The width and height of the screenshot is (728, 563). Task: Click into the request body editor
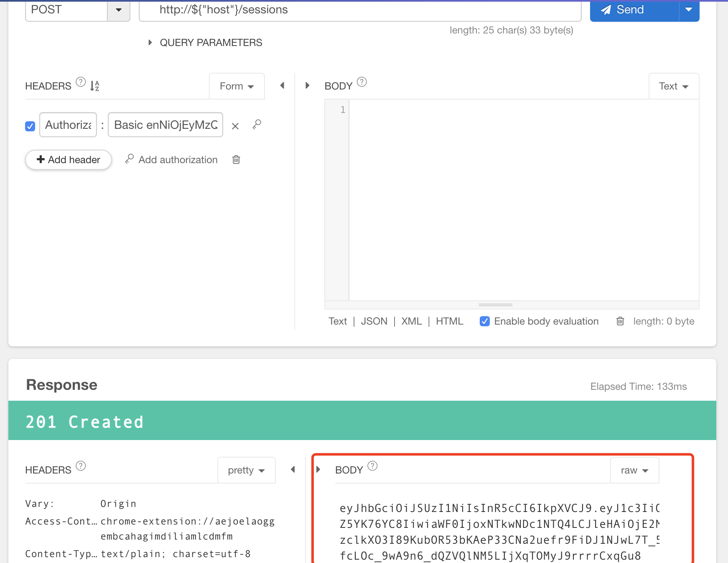click(x=524, y=200)
